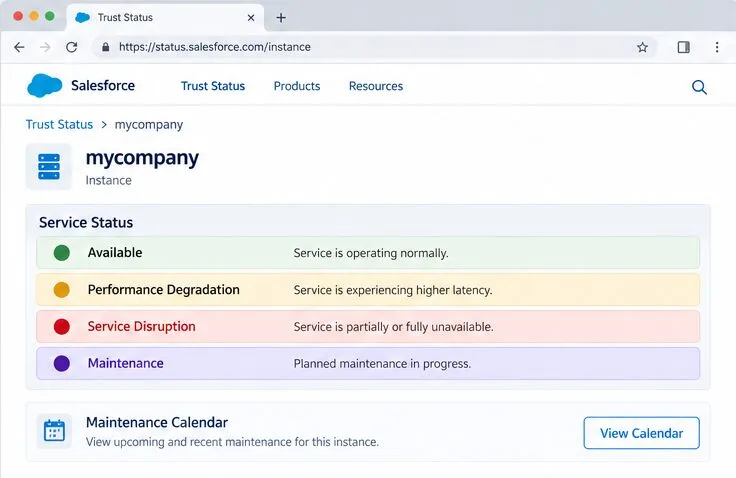Image resolution: width=736 pixels, height=478 pixels.
Task: Click the Salesforce brand name text
Action: pos(103,85)
